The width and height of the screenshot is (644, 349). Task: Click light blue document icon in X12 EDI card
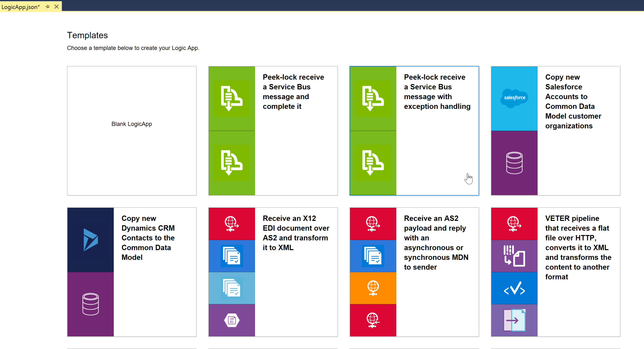pyautogui.click(x=231, y=288)
